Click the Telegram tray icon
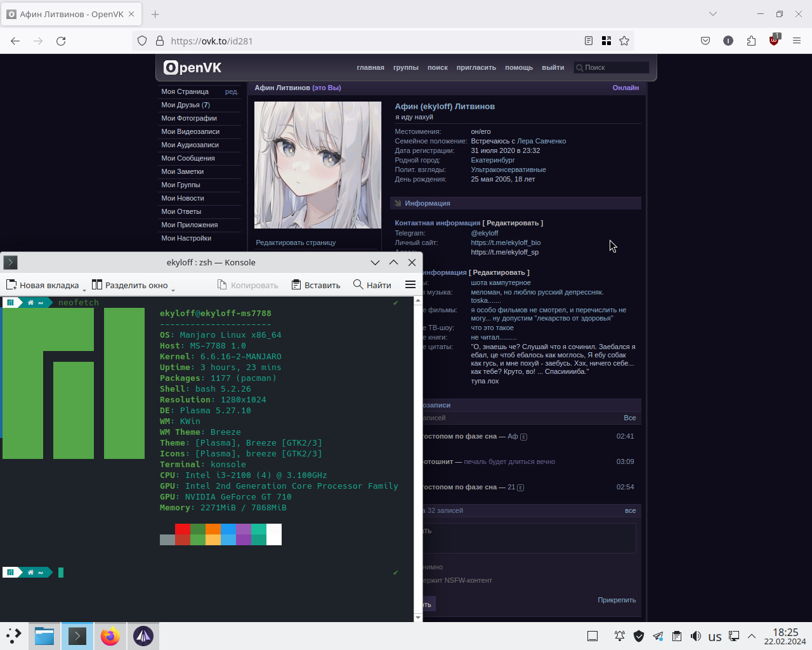Screen dimensions: 812x650 click(x=658, y=636)
